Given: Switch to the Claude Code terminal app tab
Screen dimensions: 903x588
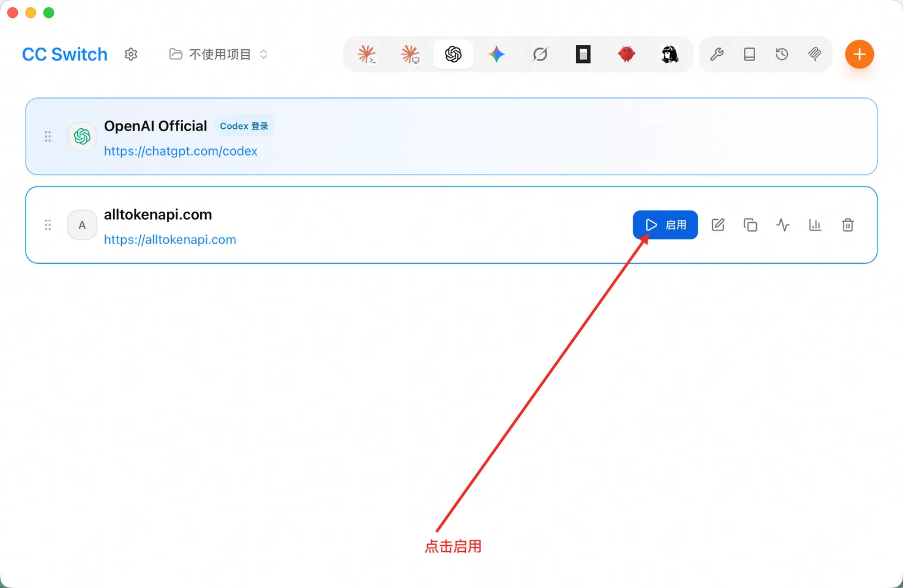Looking at the screenshot, I should tap(367, 55).
